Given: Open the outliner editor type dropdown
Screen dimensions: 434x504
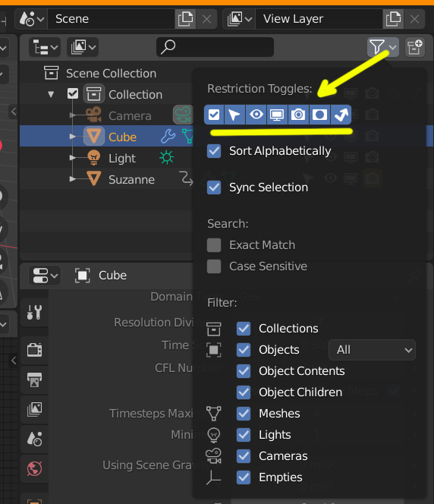Looking at the screenshot, I should pyautogui.click(x=45, y=48).
